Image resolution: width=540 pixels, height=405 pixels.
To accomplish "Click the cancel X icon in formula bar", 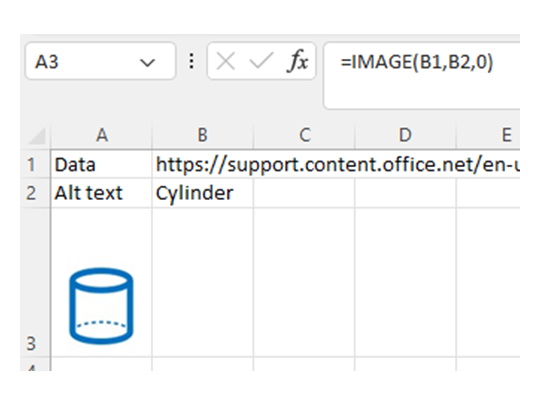I will click(226, 62).
